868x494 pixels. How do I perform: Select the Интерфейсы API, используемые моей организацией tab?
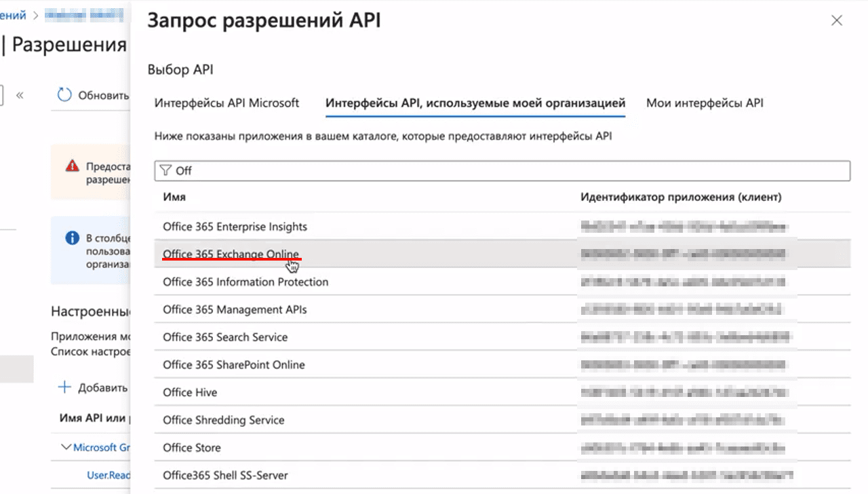[x=475, y=103]
